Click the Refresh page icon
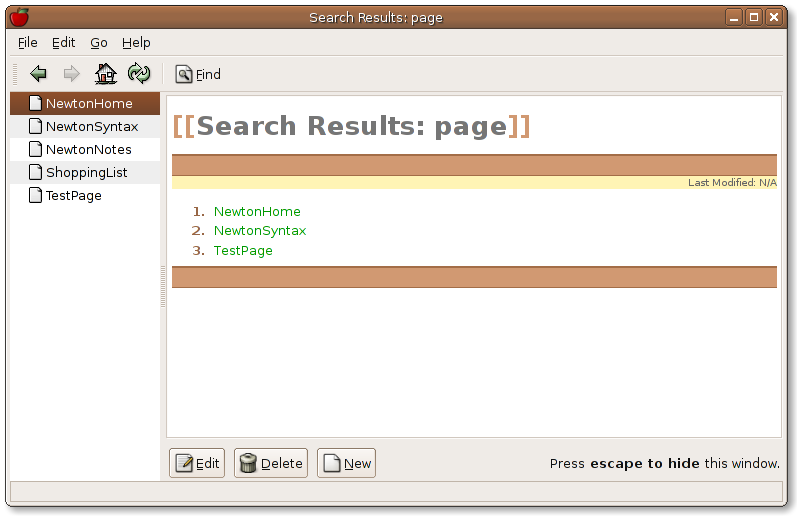Image resolution: width=797 pixels, height=516 pixels. click(x=138, y=73)
